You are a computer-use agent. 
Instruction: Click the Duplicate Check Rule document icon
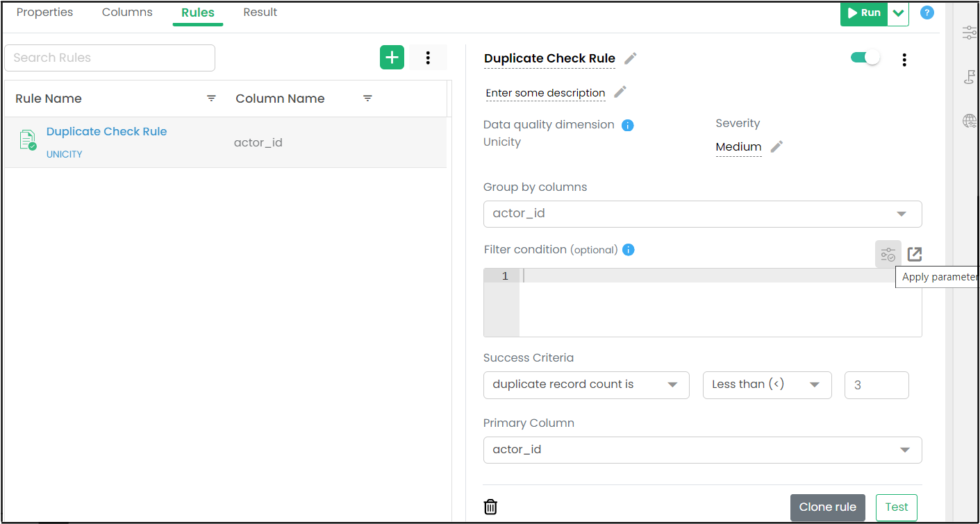(28, 140)
